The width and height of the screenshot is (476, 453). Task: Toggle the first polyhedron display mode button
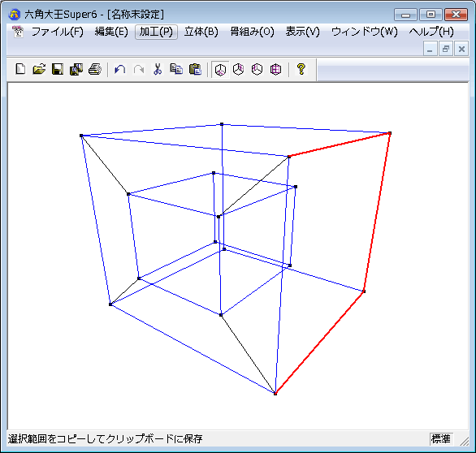(x=220, y=70)
